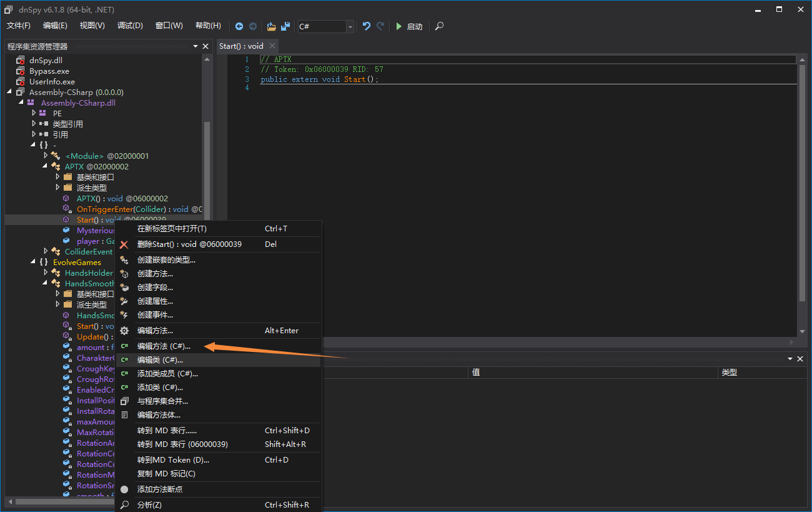Screen dimensions: 812x512
Task: Choose 添加类 (C#)... menu item
Action: click(x=219, y=388)
